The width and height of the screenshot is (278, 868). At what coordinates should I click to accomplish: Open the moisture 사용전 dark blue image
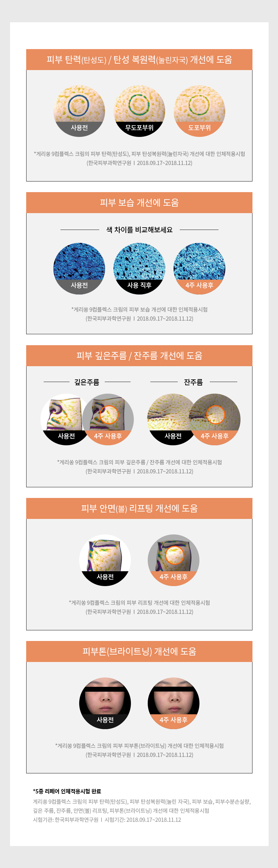point(79,269)
